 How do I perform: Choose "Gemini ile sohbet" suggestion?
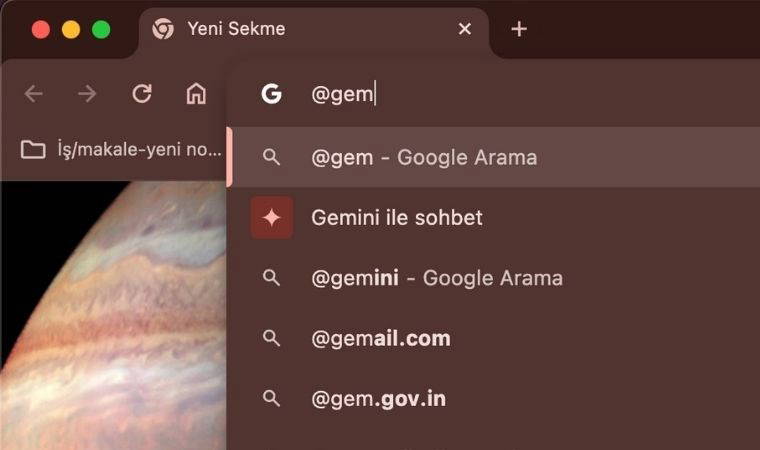click(397, 217)
